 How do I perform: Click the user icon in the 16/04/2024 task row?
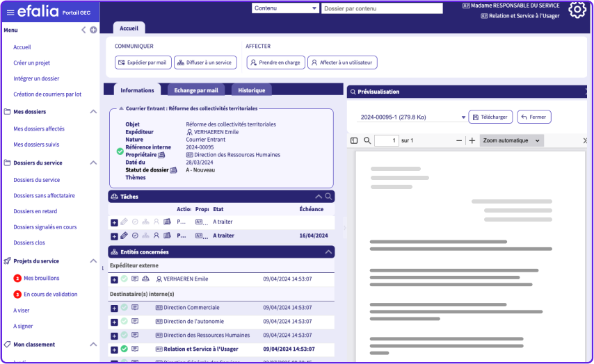[156, 235]
